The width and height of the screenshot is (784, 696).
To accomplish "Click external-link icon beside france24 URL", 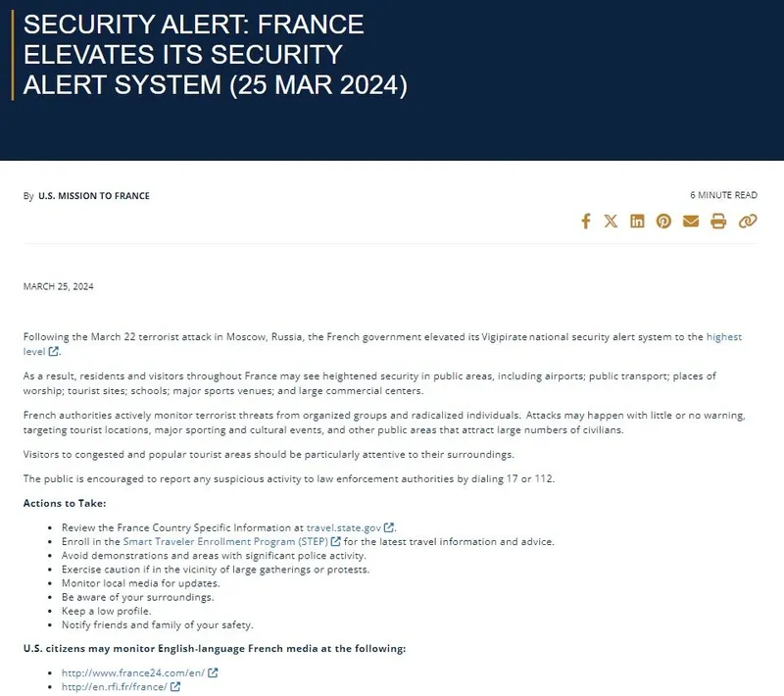I will click(213, 672).
